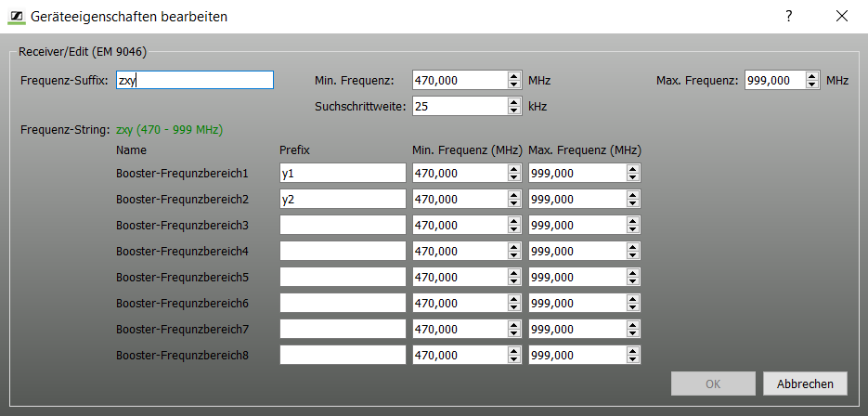
Task: Raise Max. Frequenz of Booster-Frequnzbereich4
Action: [x=632, y=247]
